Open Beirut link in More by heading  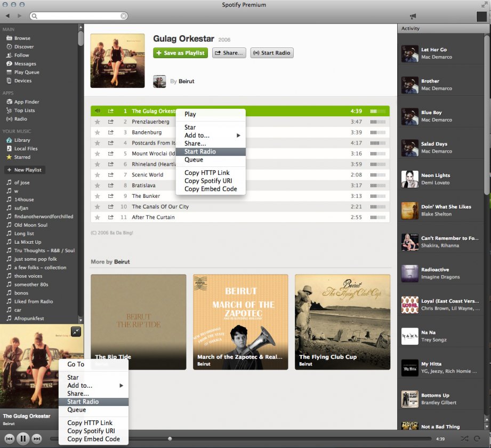coord(122,261)
